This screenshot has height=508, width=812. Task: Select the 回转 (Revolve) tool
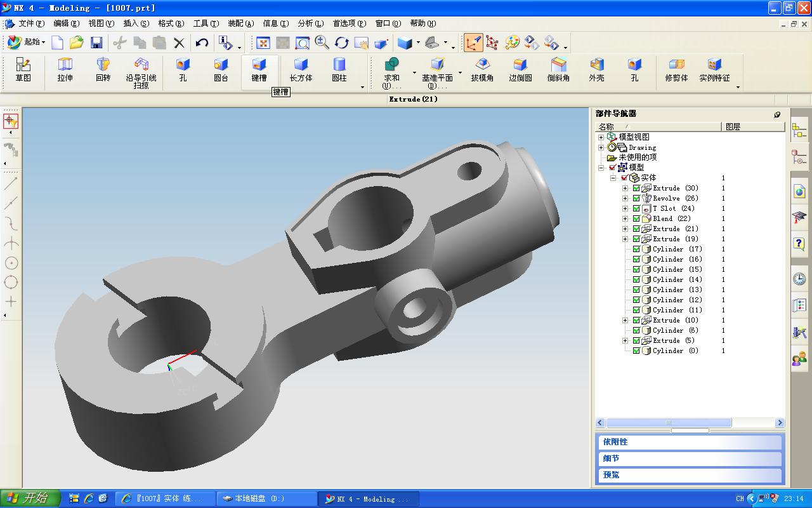tap(103, 70)
